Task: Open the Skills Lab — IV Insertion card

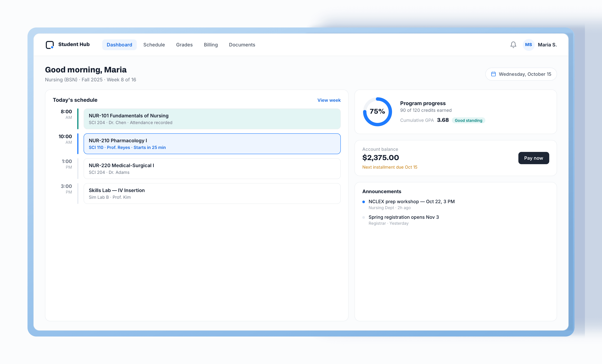Action: (x=212, y=194)
